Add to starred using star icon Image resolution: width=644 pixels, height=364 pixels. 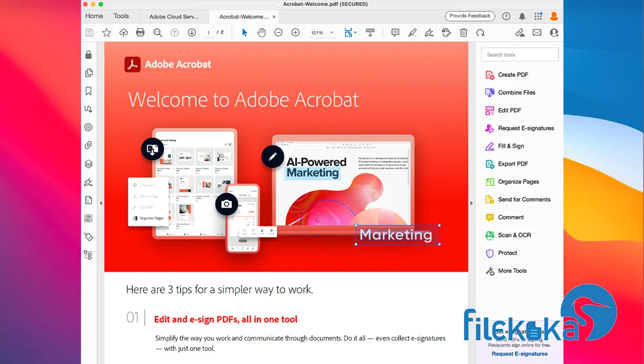tap(107, 33)
